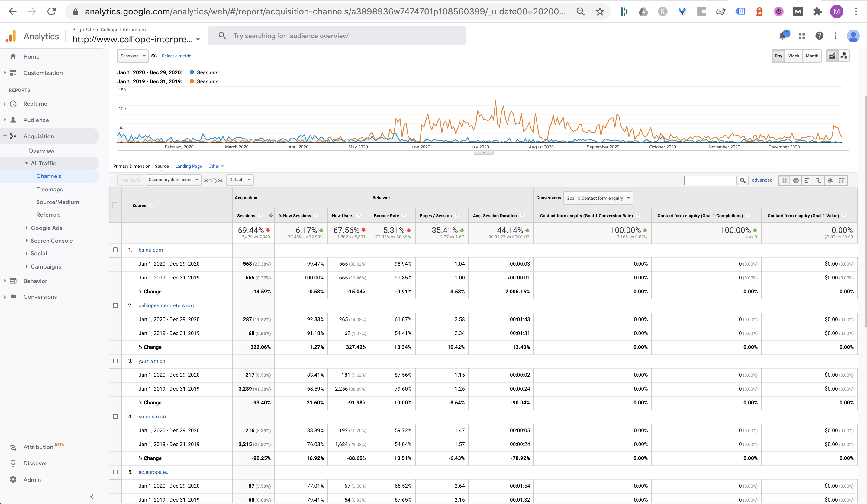Screen dimensions: 867x504
Task: Open calliope-interpreters.org source link
Action: [x=166, y=305]
